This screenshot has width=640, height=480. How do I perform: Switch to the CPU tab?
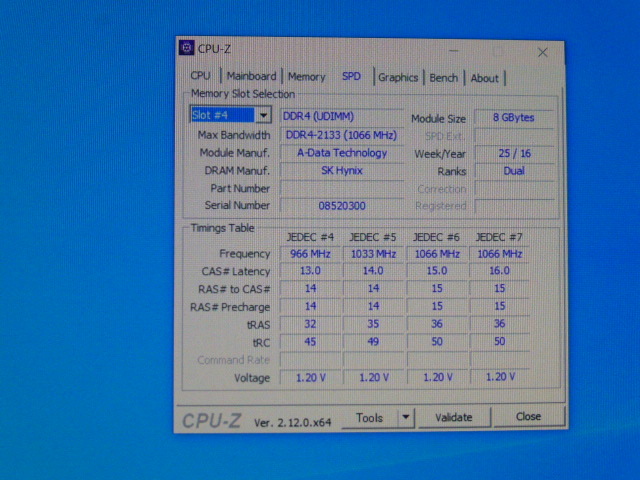[200, 76]
